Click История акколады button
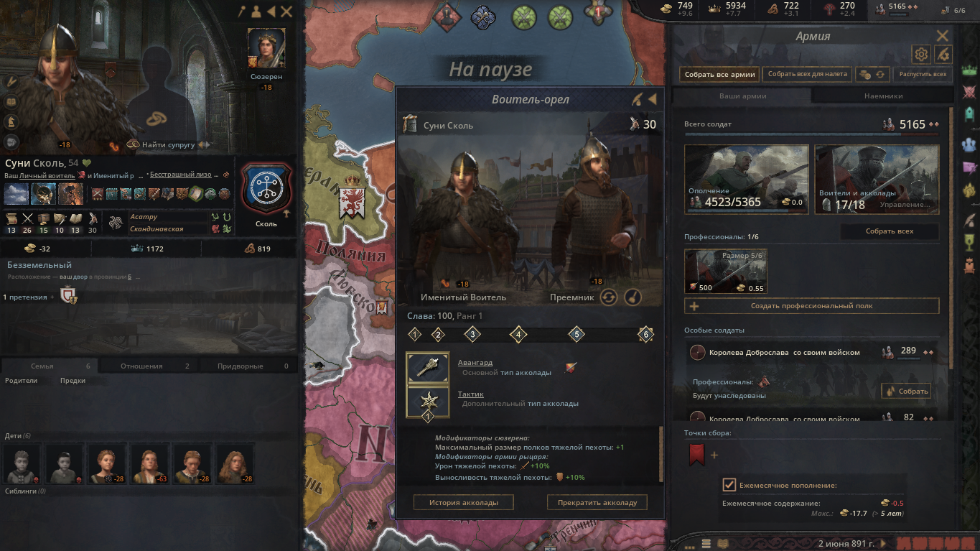This screenshot has width=980, height=551. pyautogui.click(x=463, y=502)
